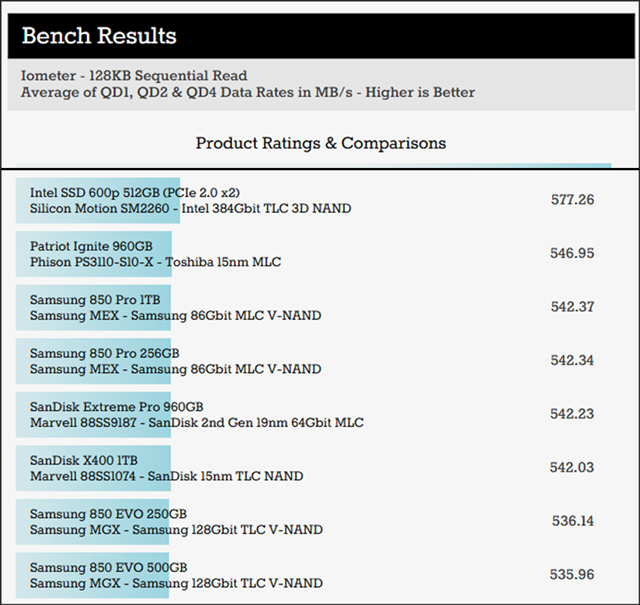Viewport: 640px width, 605px height.
Task: Select the Product Ratings & Comparisons heading
Action: 320,143
